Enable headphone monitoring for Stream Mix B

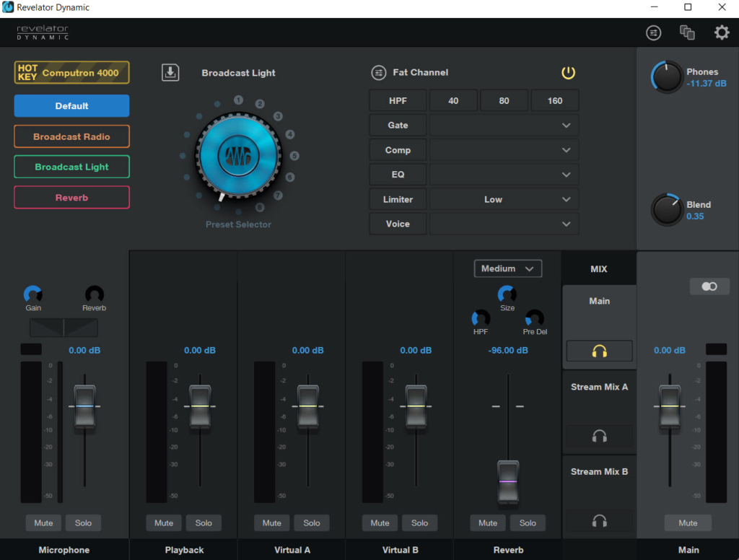click(599, 521)
